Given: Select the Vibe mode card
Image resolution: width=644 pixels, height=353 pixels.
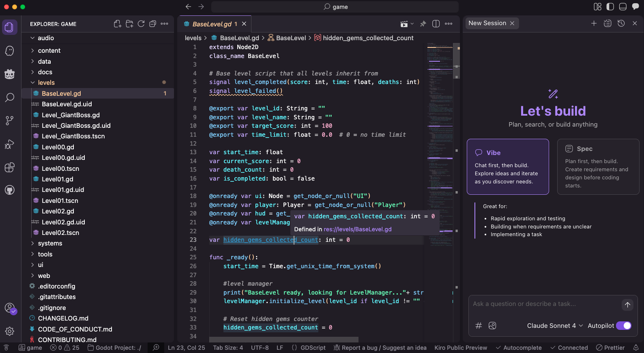Looking at the screenshot, I should (x=508, y=167).
